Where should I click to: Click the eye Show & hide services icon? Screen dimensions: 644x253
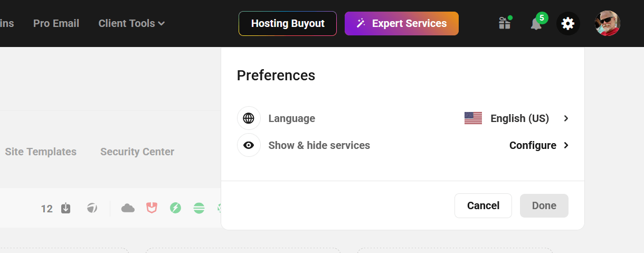(x=249, y=145)
